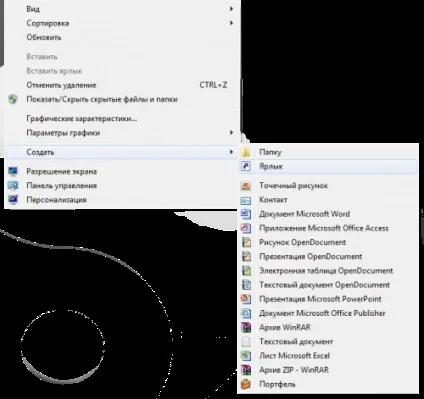
Task: Expand the Вид submenu arrow
Action: point(231,9)
